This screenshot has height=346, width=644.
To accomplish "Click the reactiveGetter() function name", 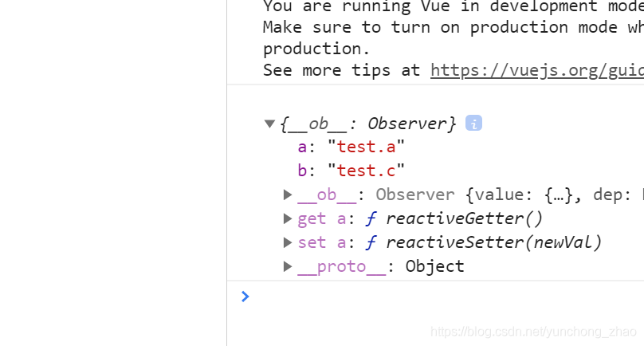I will pos(465,218).
